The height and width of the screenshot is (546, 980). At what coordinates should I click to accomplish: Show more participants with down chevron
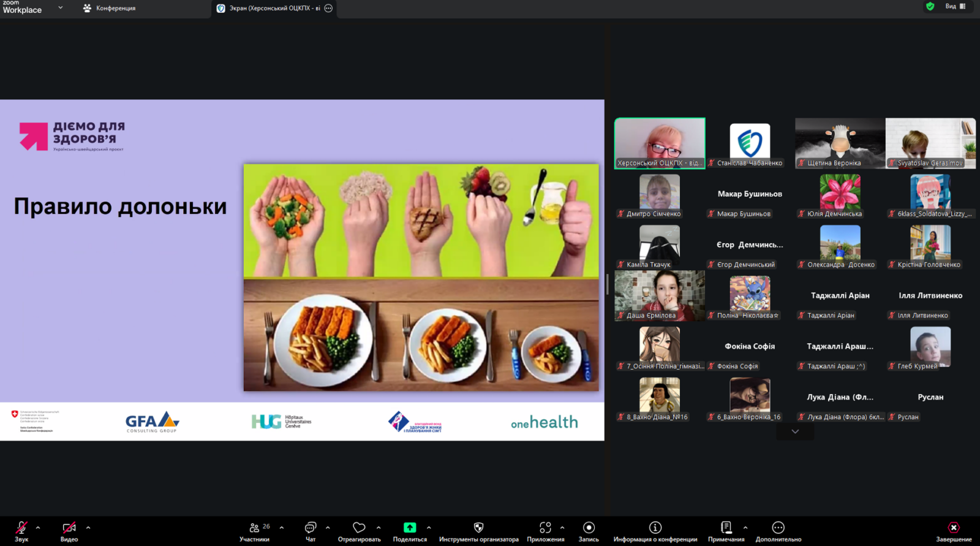pyautogui.click(x=795, y=431)
